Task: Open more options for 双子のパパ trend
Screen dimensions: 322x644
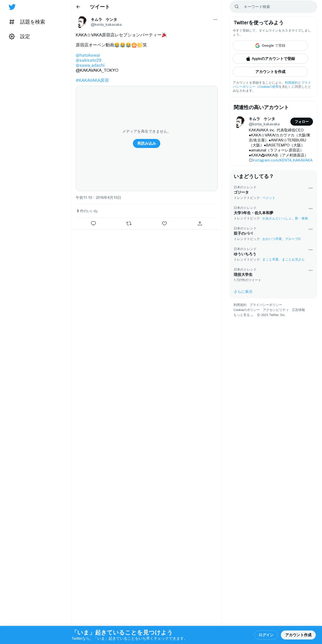Action: coord(310,229)
